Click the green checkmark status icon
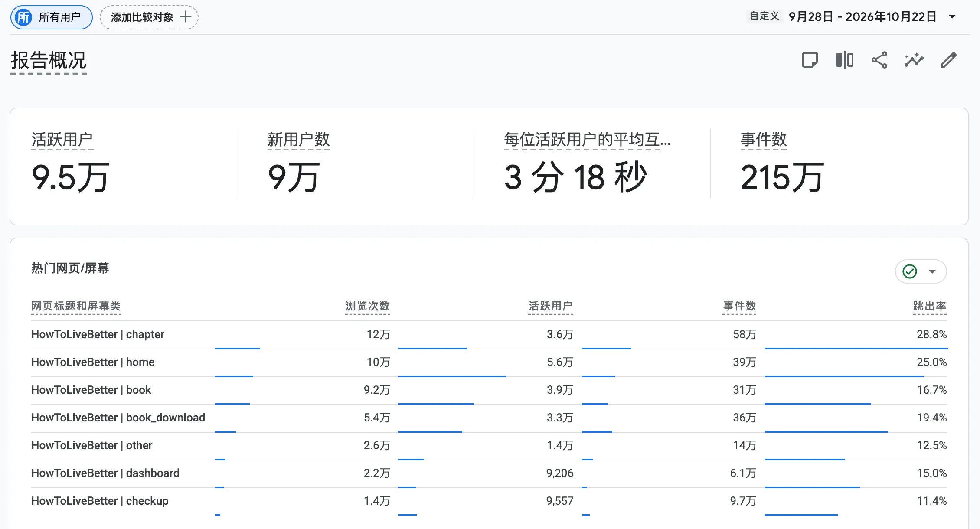Screen dimensions: 980x529 pyautogui.click(x=909, y=271)
